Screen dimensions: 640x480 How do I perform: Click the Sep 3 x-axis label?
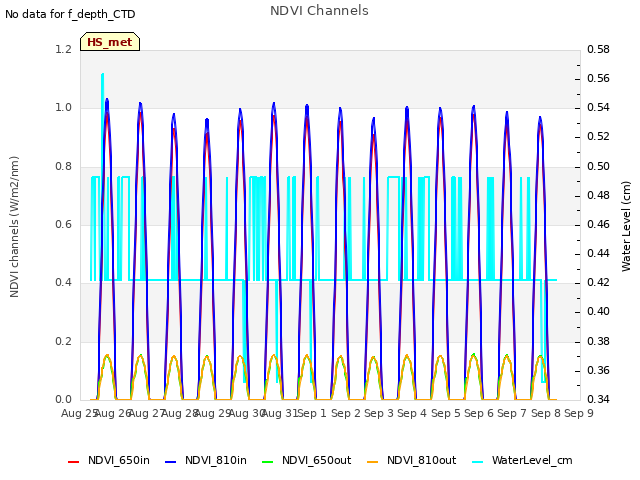(x=379, y=413)
